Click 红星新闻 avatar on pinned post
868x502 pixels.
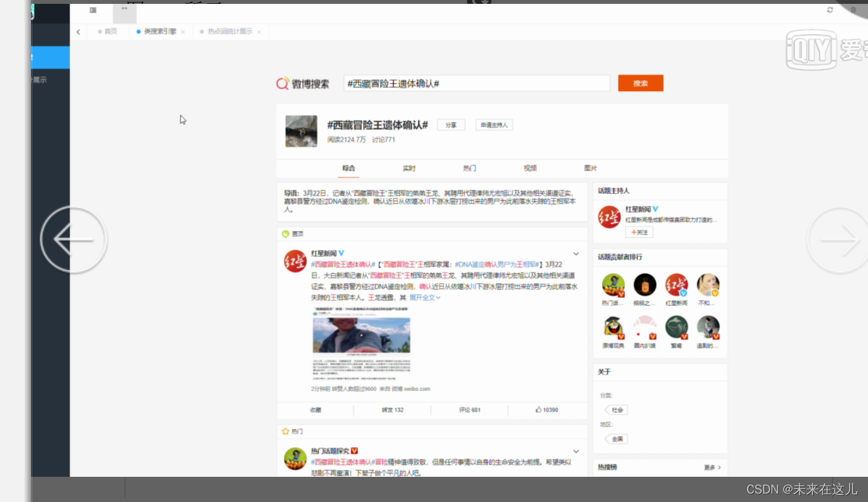coord(295,261)
